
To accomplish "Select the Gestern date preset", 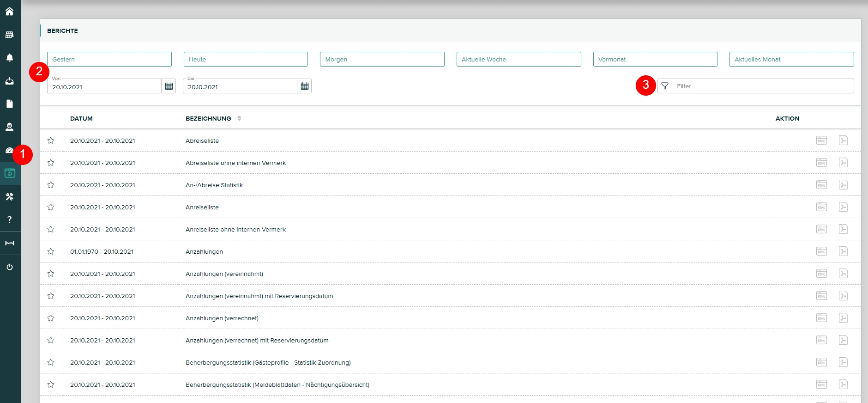I will tap(109, 59).
